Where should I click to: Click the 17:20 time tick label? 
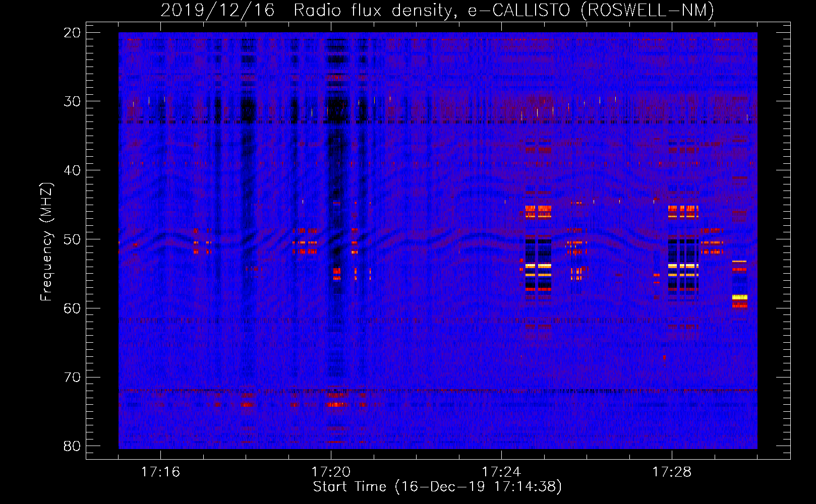coord(331,472)
